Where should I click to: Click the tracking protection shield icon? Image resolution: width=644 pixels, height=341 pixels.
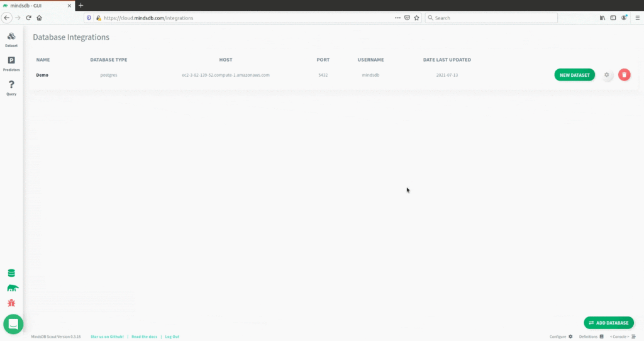[x=89, y=18]
